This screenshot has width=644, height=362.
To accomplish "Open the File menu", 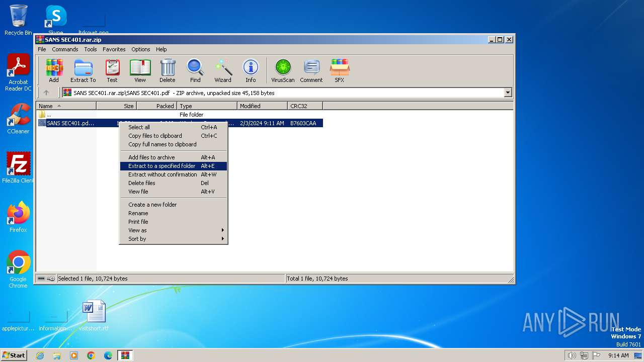I will pyautogui.click(x=42, y=49).
